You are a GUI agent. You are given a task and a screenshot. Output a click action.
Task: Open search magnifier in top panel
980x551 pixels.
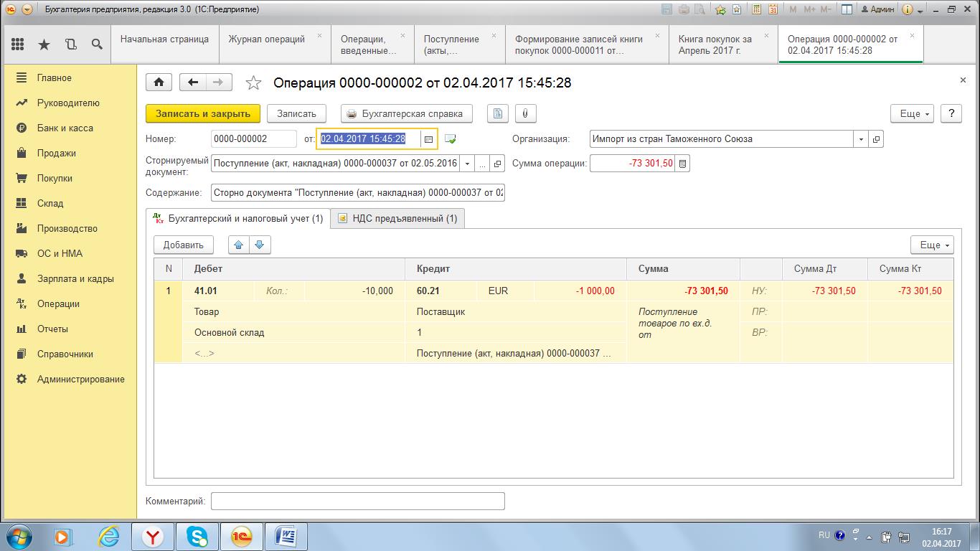coord(97,44)
